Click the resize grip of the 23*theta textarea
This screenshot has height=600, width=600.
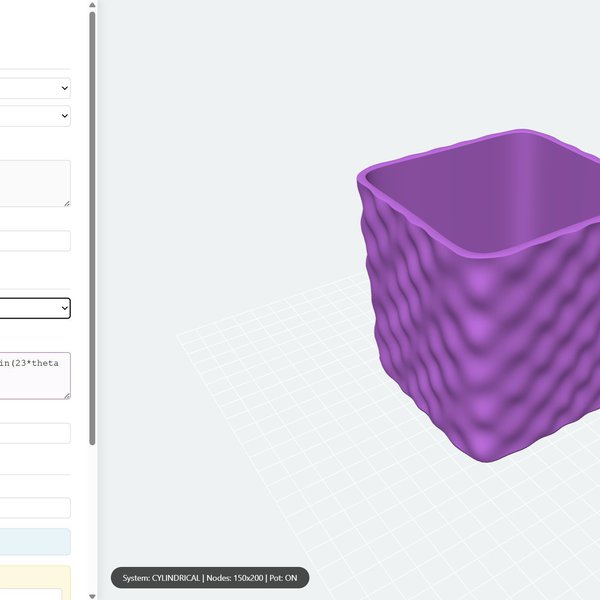[x=67, y=396]
